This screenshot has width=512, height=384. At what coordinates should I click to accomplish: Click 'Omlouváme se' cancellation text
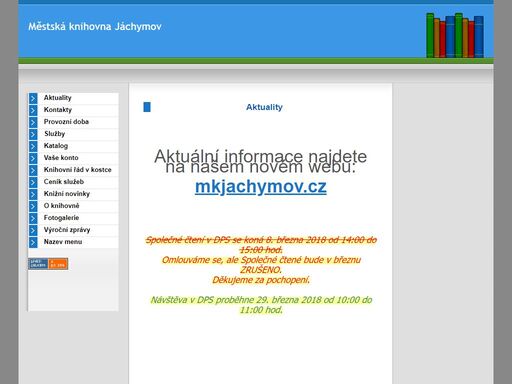(x=261, y=265)
